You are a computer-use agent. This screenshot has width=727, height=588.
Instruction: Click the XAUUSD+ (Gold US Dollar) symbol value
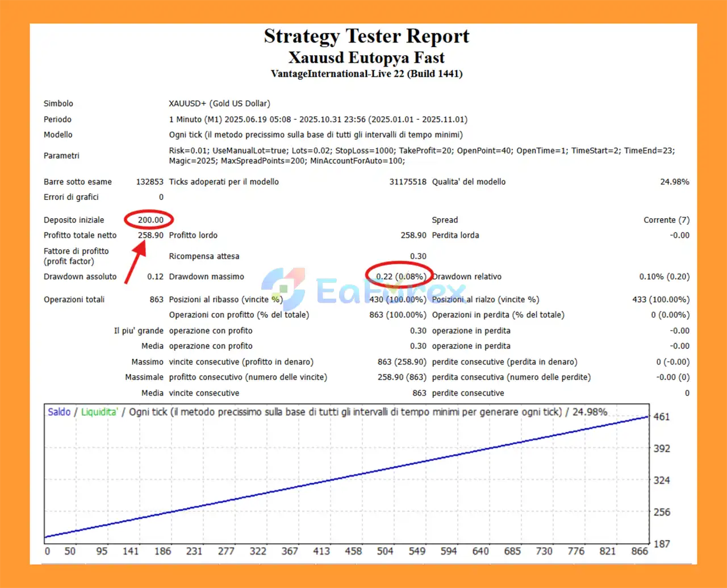click(219, 103)
